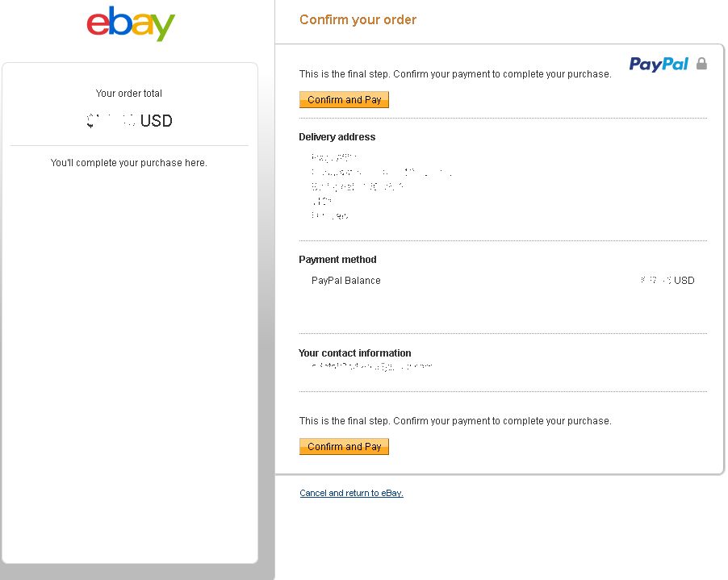Click the padlock security icon
The width and height of the screenshot is (728, 580).
pyautogui.click(x=701, y=64)
